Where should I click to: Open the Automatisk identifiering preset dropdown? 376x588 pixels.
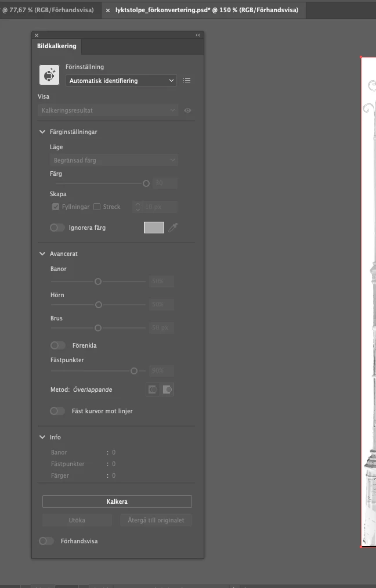[x=121, y=81]
